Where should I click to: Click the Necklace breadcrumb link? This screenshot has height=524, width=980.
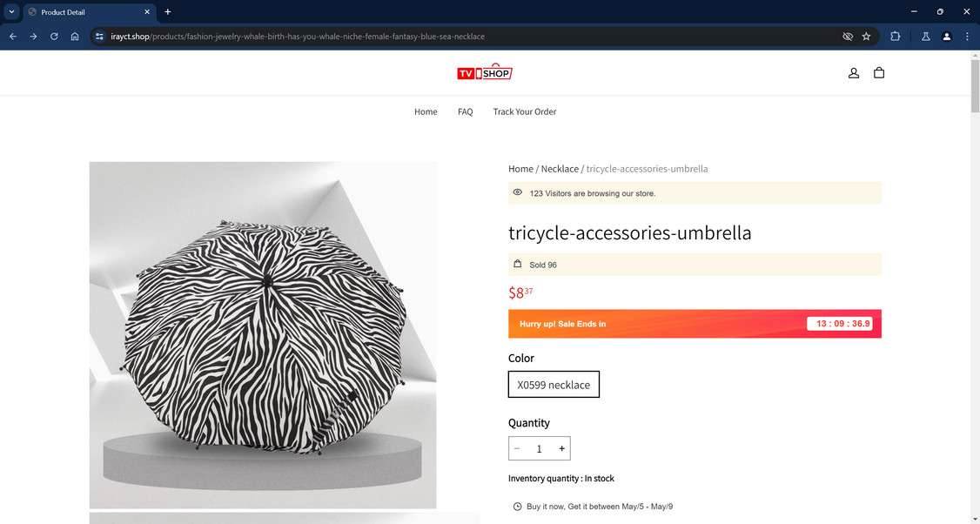(x=560, y=169)
